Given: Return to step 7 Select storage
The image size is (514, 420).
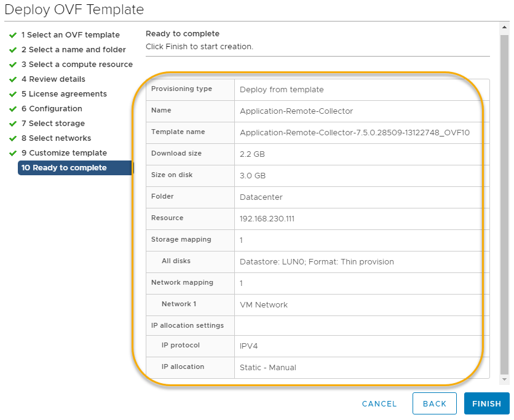Looking at the screenshot, I should [53, 124].
